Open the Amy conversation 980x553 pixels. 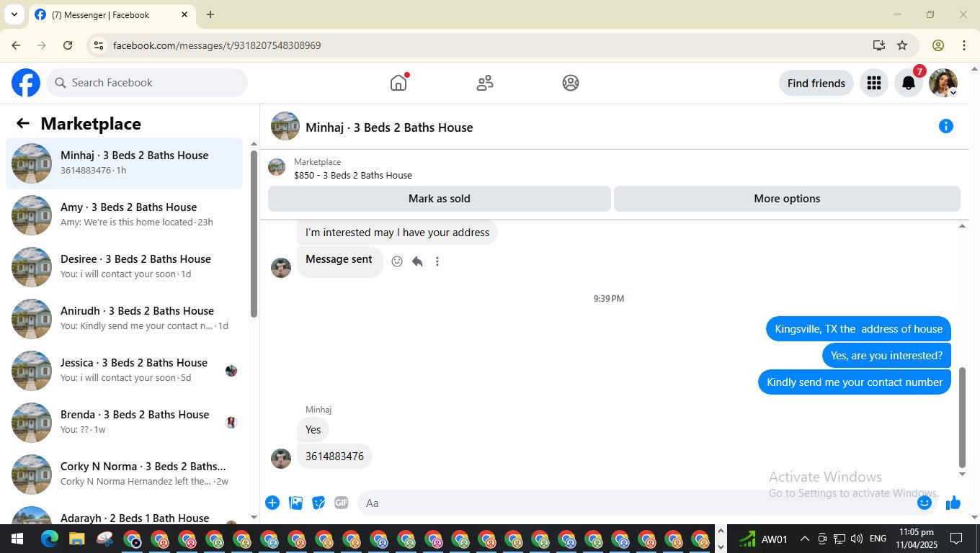(x=124, y=215)
